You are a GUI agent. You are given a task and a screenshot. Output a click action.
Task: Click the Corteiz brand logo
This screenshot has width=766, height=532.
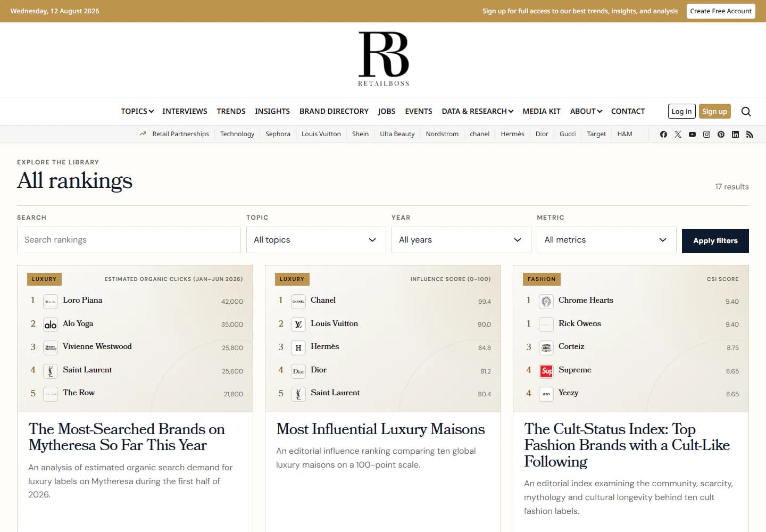546,348
